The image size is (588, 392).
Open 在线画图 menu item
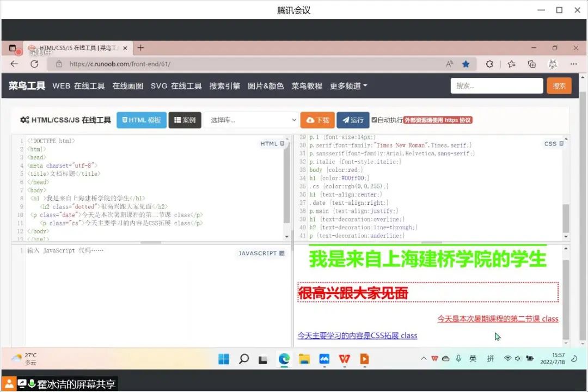point(127,86)
